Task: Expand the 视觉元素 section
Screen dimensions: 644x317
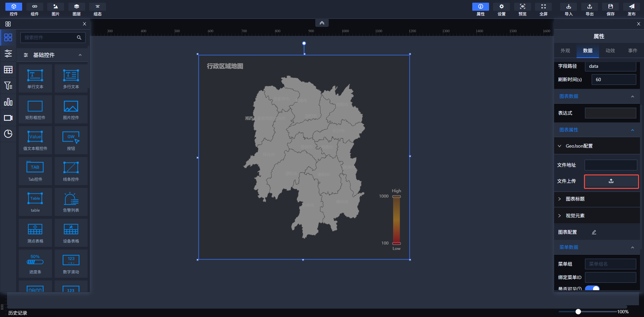Action: click(x=575, y=216)
